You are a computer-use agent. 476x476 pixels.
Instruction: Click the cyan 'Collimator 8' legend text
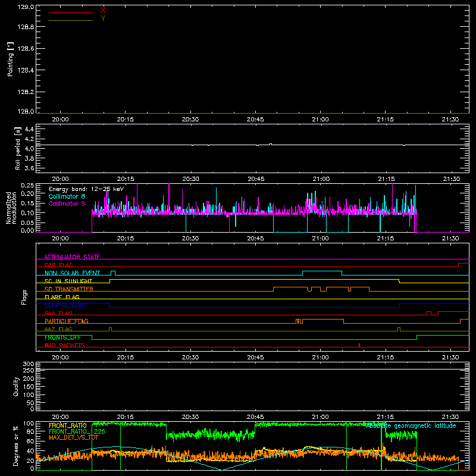67,196
